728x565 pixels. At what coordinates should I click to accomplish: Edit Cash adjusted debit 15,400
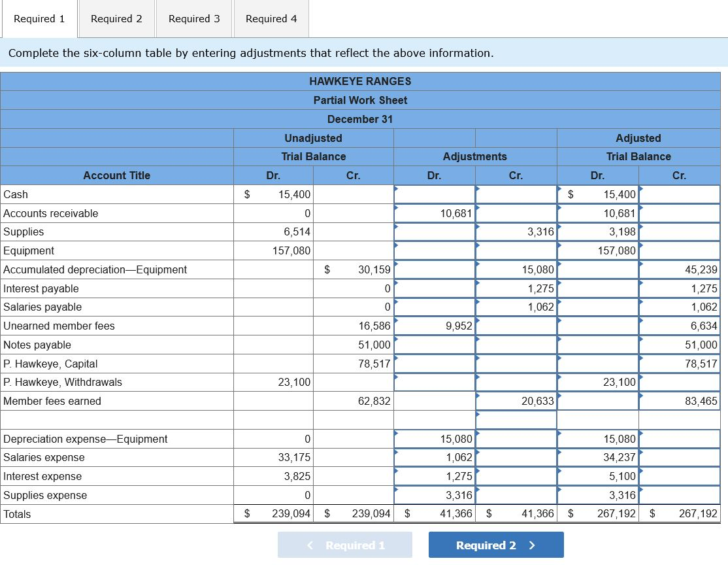[x=598, y=194]
